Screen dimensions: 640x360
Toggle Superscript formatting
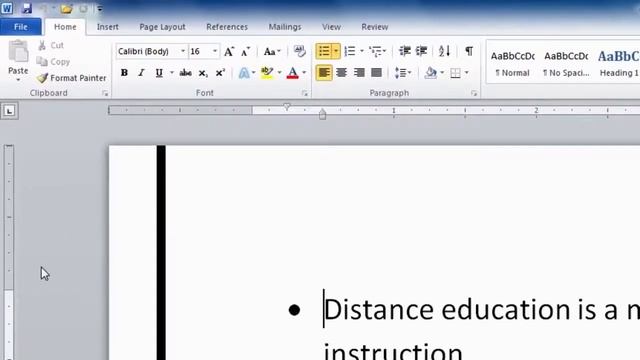(220, 73)
